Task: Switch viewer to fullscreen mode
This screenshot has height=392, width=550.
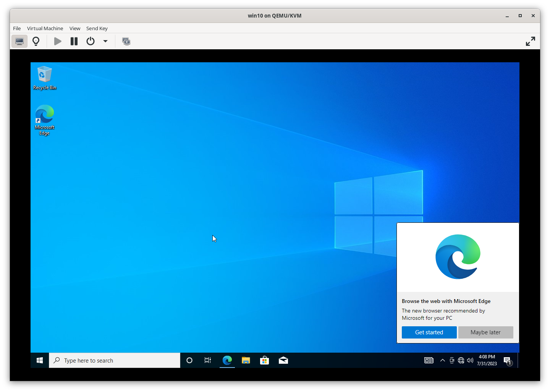Action: click(x=530, y=41)
